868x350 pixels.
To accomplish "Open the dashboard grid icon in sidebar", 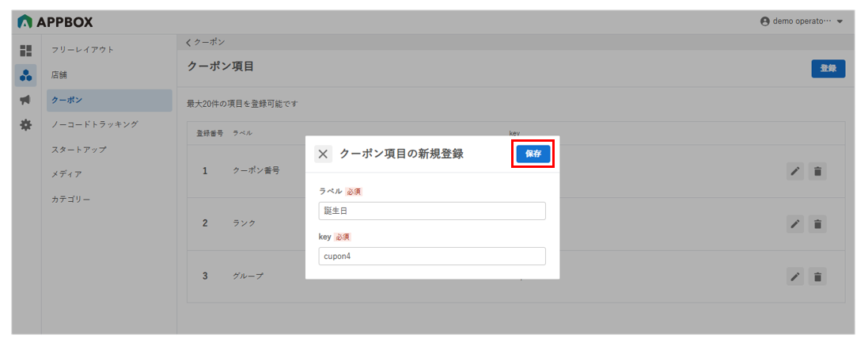I will click(x=26, y=51).
